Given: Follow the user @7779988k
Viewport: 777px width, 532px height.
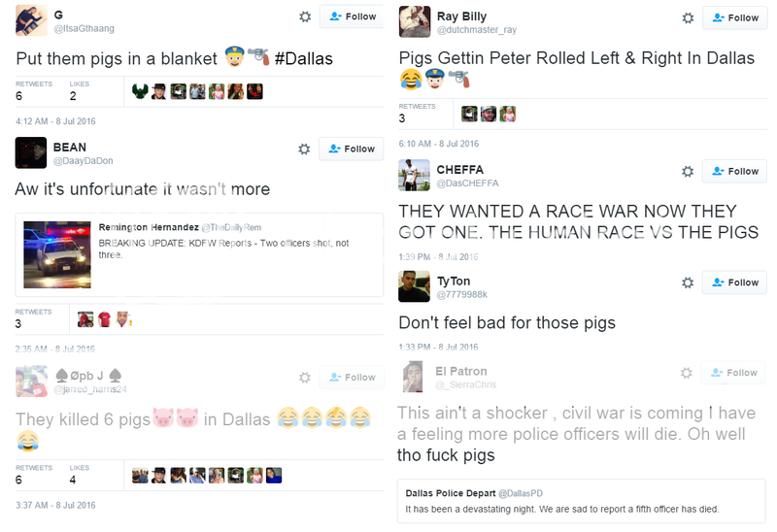Looking at the screenshot, I should 735,283.
